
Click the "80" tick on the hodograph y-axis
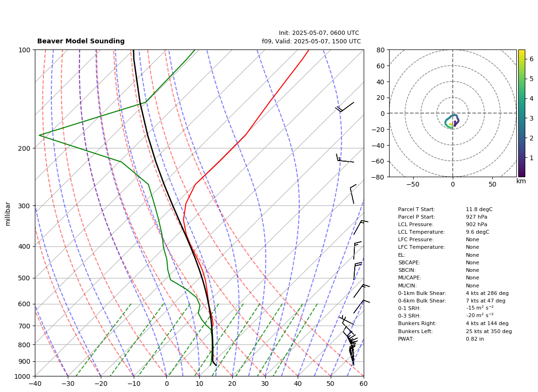coord(381,50)
